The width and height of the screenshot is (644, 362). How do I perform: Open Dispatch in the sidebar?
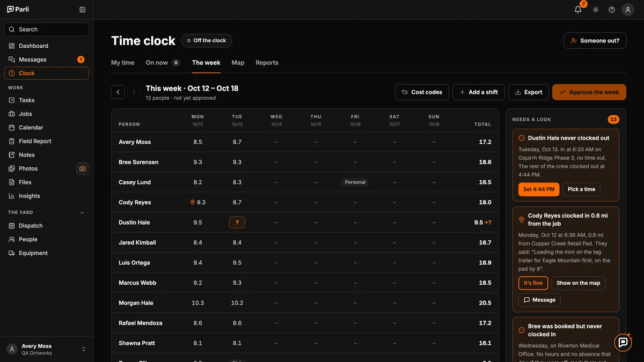pyautogui.click(x=47, y=226)
